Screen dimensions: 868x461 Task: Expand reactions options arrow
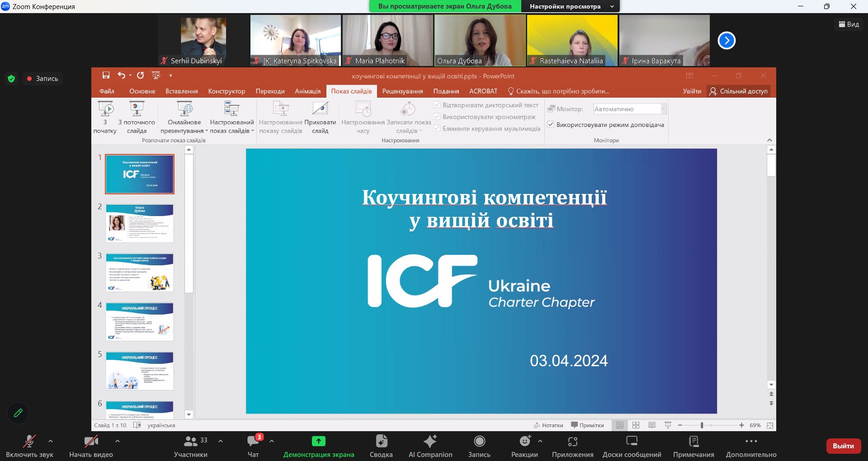point(540,441)
